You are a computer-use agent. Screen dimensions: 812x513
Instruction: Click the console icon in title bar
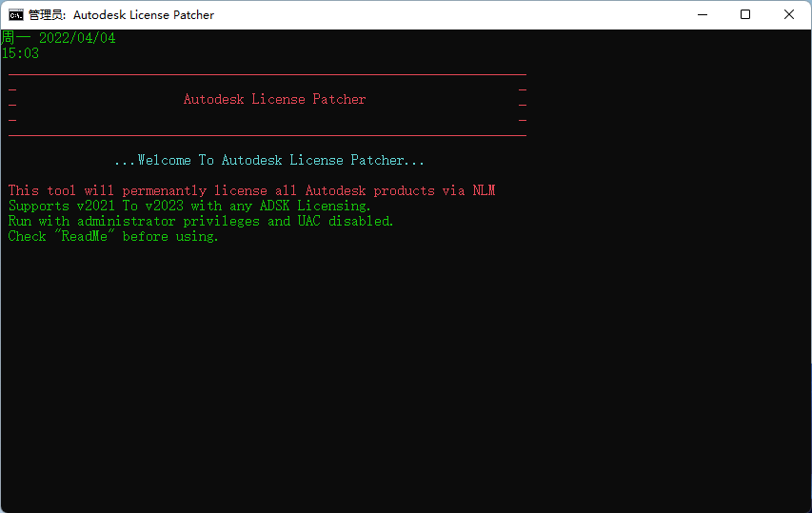click(16, 14)
